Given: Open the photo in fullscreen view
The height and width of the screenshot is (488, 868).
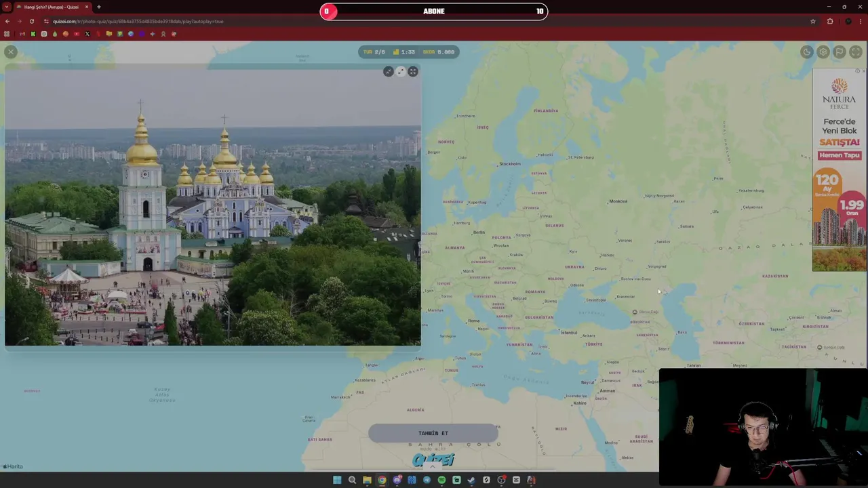Looking at the screenshot, I should pyautogui.click(x=413, y=72).
